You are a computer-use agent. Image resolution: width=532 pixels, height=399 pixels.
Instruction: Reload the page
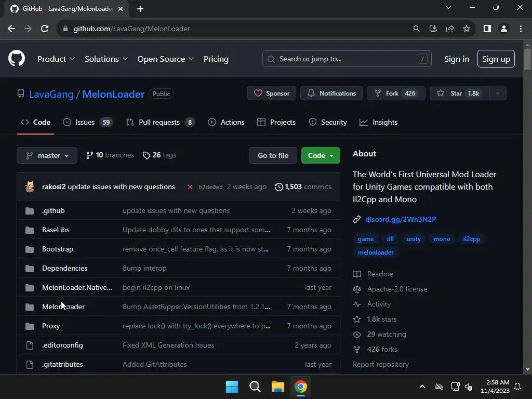(45, 29)
